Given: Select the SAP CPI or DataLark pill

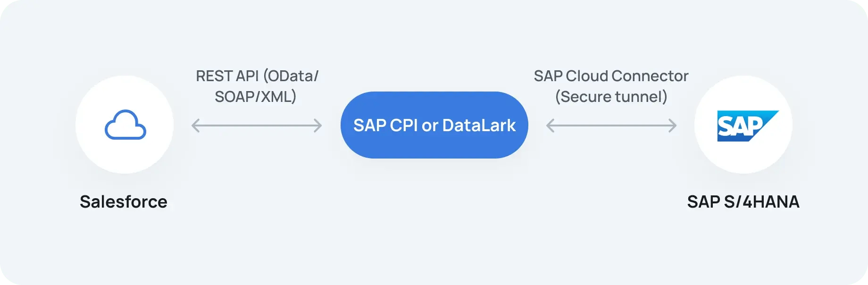Looking at the screenshot, I should click(x=434, y=125).
